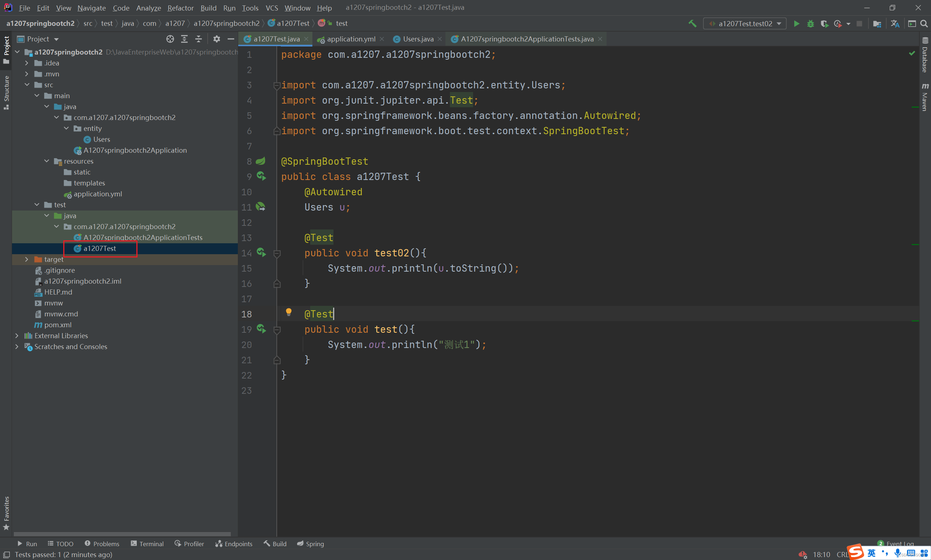
Task: Expand all items in Project panel
Action: (184, 39)
